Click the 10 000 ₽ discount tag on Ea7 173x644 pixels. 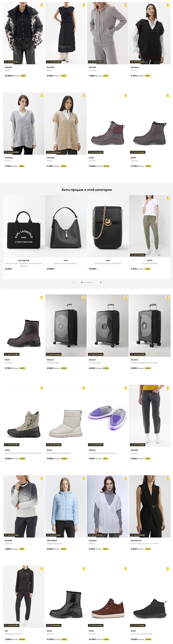click(x=22, y=639)
